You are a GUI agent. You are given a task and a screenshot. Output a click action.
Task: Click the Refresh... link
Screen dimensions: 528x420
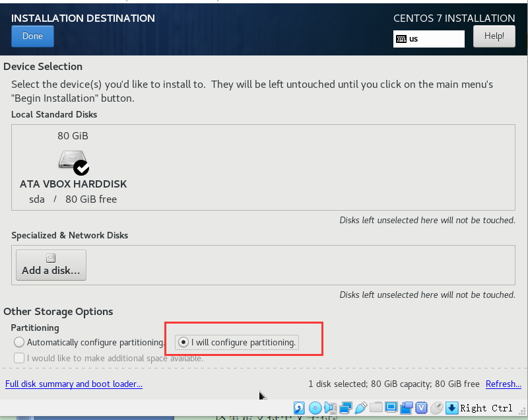point(504,384)
